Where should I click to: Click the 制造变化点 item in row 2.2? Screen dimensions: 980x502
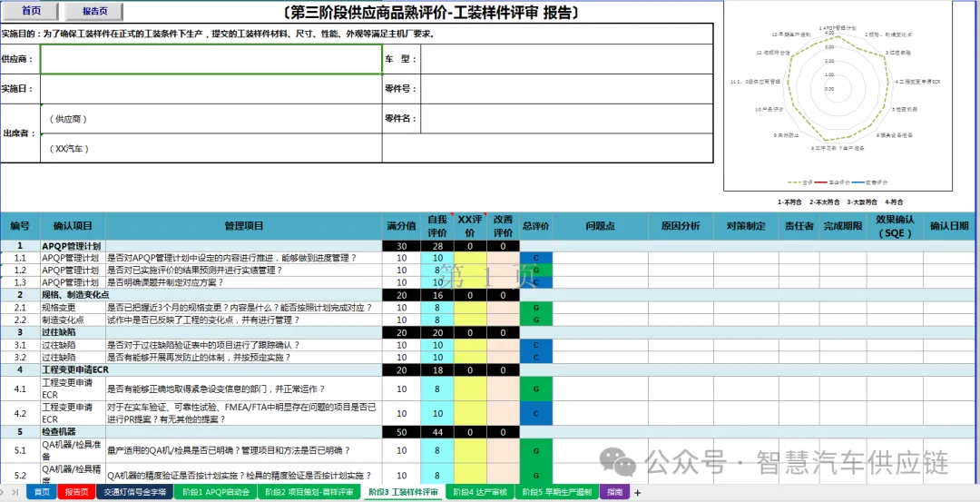coord(64,320)
